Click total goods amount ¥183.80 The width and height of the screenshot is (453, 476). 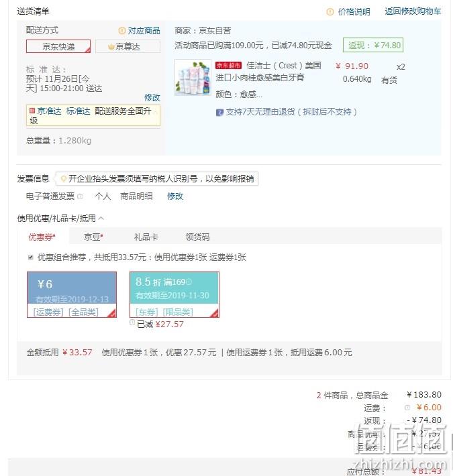tap(424, 395)
